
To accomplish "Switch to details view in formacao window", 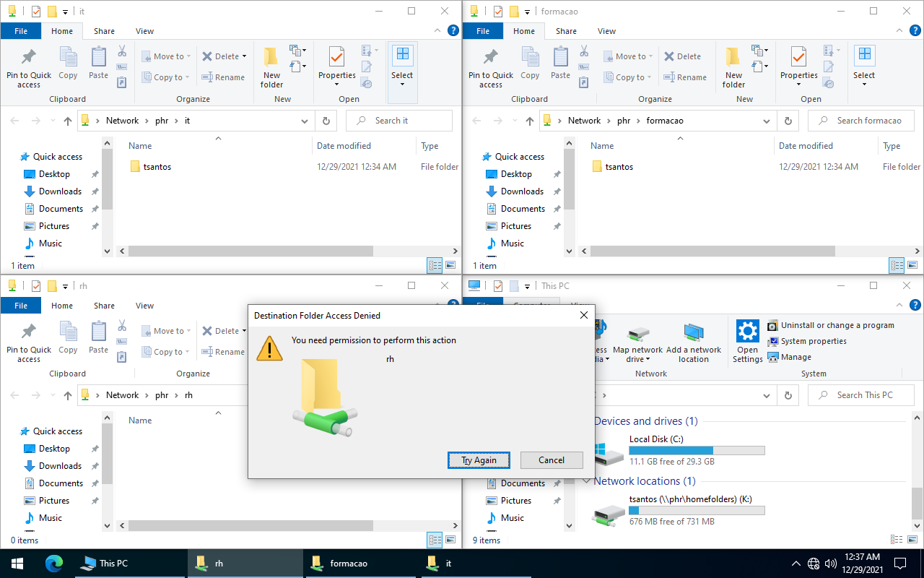I will [897, 265].
